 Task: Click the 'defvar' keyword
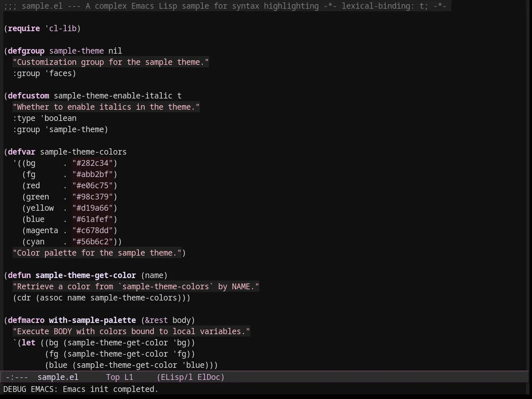(x=22, y=152)
